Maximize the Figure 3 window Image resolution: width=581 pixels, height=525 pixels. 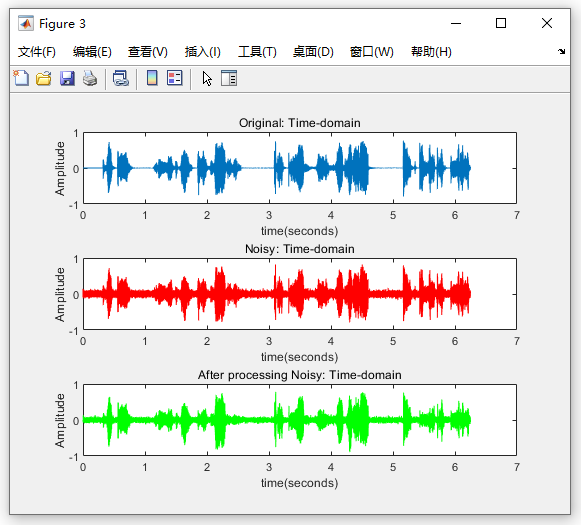[x=501, y=23]
